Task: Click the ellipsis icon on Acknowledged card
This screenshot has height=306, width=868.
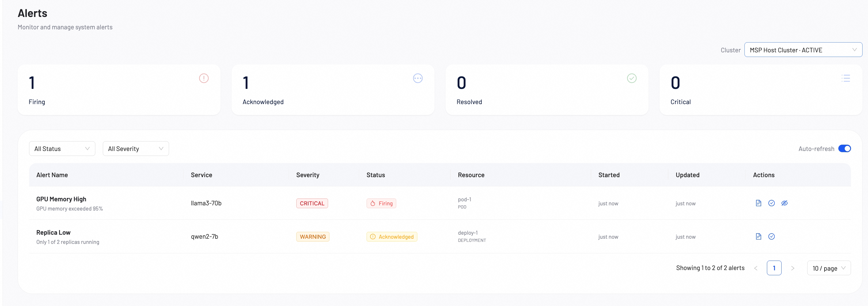Action: click(418, 78)
